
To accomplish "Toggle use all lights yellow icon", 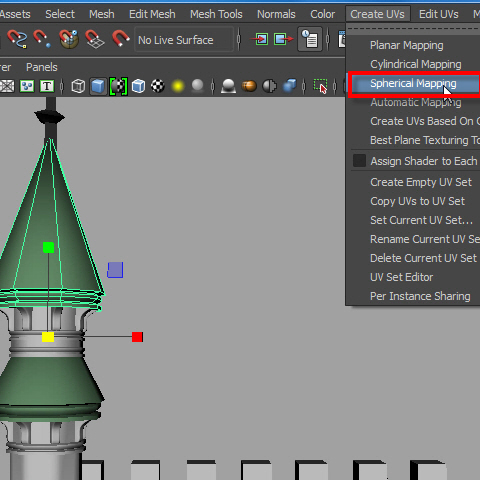I will pyautogui.click(x=178, y=86).
